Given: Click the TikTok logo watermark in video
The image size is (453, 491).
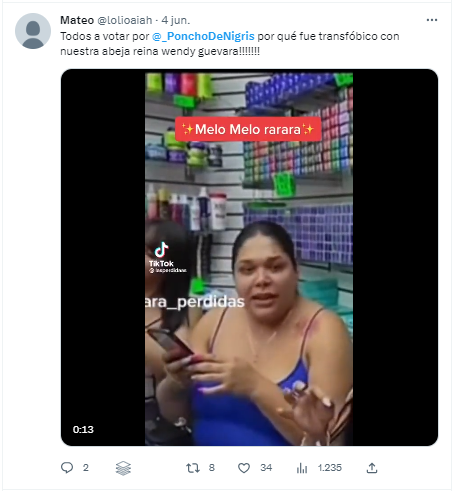Looking at the screenshot, I should [162, 254].
